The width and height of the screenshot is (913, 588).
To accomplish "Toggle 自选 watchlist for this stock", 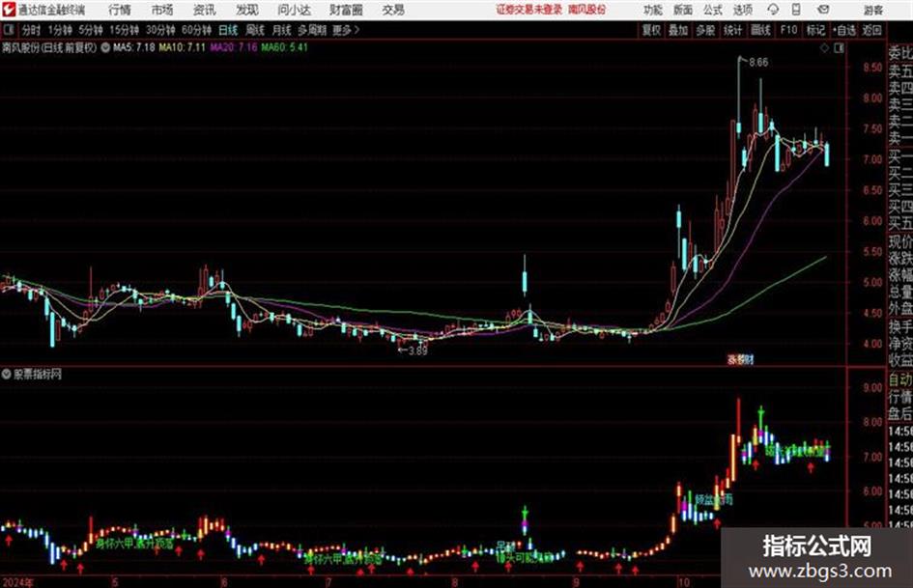I will tap(844, 30).
